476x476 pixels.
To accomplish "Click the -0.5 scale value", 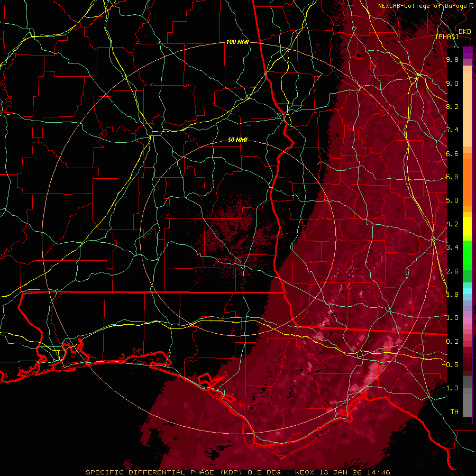I will 450,365.
